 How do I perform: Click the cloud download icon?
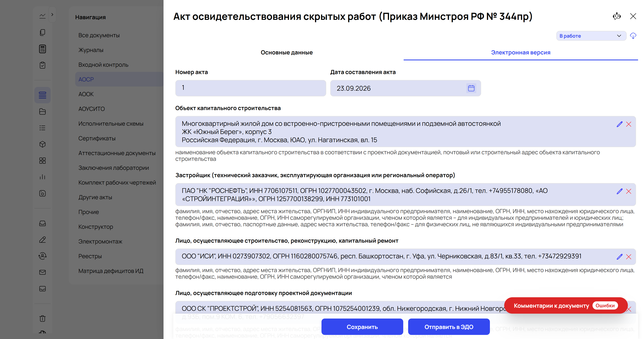point(633,36)
